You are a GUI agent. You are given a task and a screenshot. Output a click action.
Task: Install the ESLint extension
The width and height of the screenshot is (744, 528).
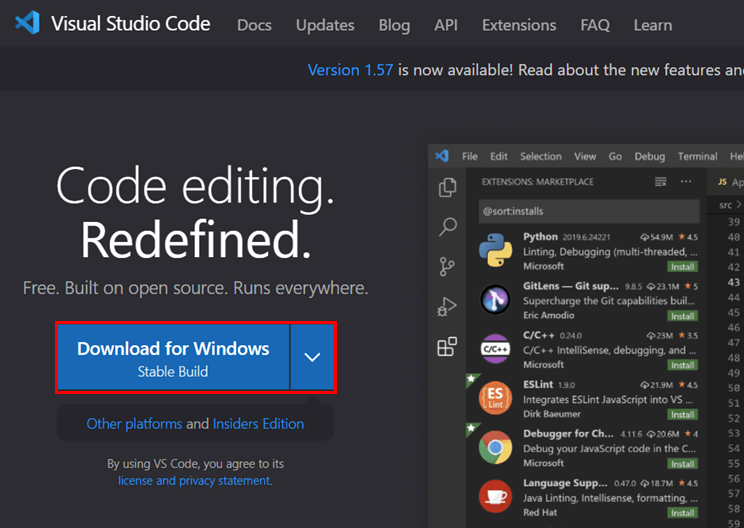click(x=682, y=415)
